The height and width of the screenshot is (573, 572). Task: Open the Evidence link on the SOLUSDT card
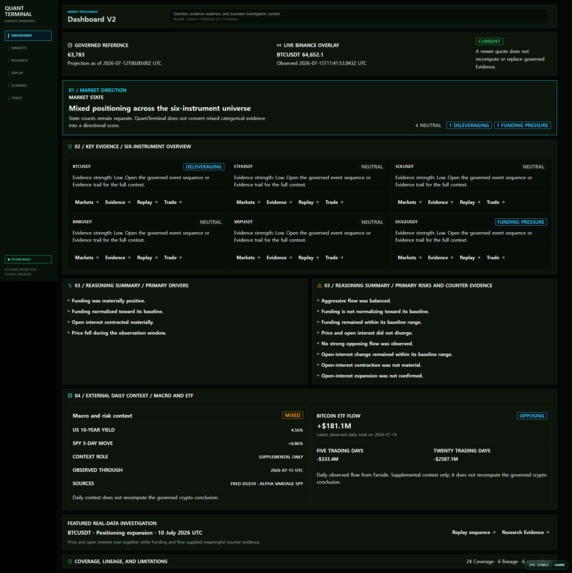tap(441, 202)
